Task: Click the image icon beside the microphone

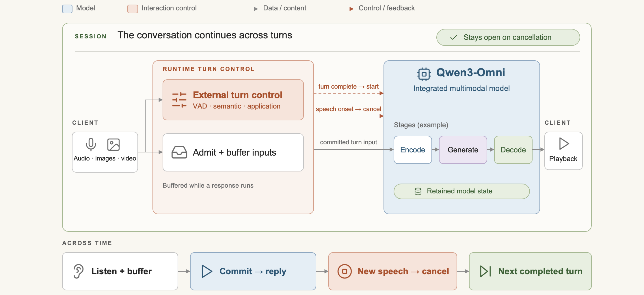Action: coord(113,145)
